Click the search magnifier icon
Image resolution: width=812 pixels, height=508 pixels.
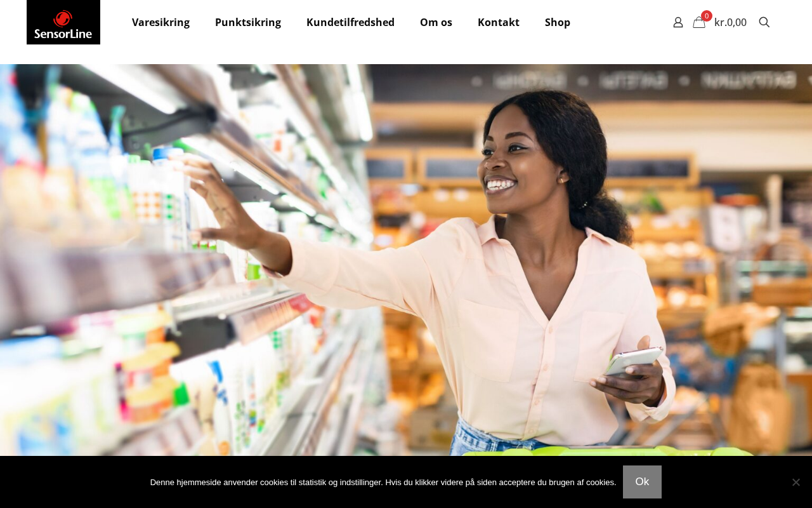[x=764, y=22]
